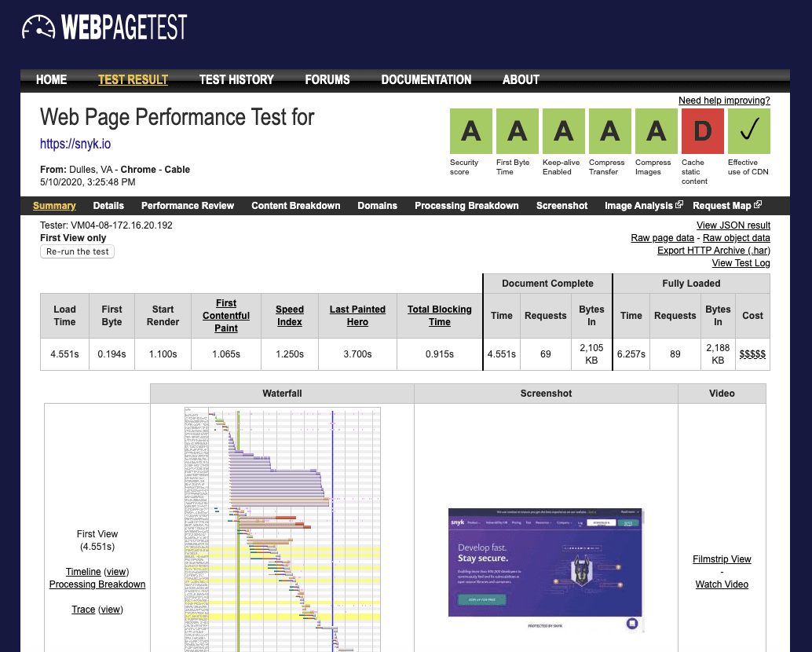Open the Raw page data link
This screenshot has height=652, width=812.
coord(662,238)
